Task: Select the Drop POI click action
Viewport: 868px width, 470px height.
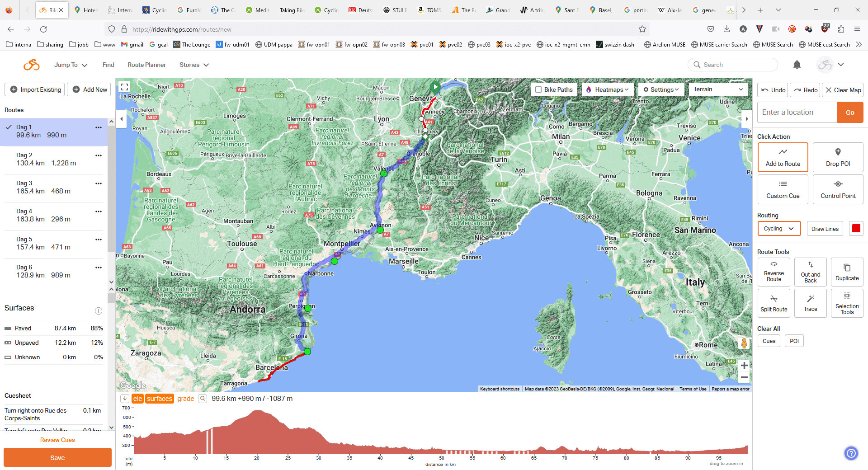Action: coord(838,157)
